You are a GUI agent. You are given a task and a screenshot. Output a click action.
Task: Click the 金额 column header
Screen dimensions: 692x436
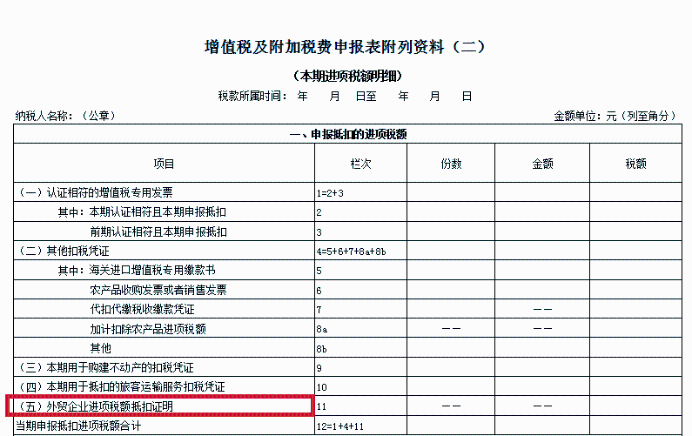point(542,164)
